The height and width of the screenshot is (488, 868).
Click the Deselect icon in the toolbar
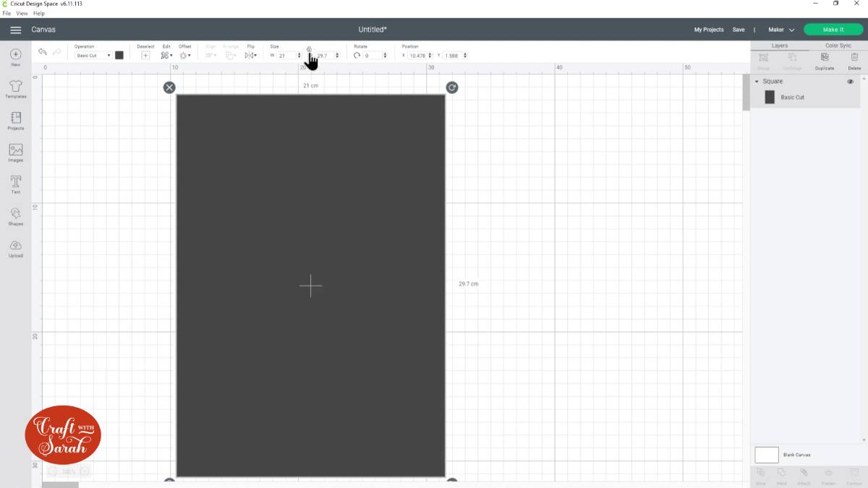[x=145, y=55]
